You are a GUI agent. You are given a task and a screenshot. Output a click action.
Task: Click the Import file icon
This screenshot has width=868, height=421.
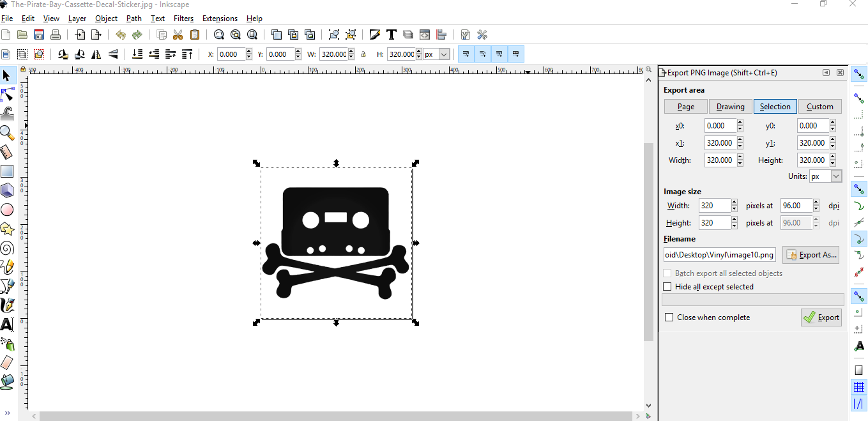pos(81,34)
